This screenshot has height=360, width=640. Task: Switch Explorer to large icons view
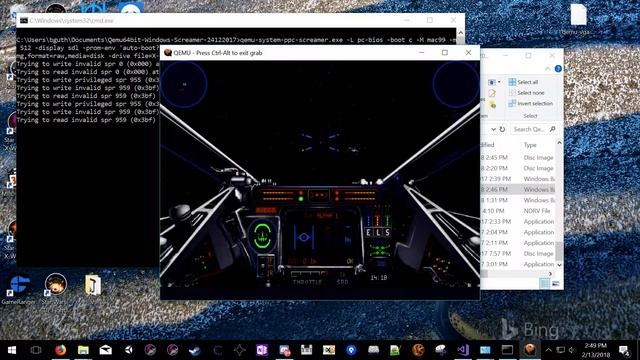[556, 283]
